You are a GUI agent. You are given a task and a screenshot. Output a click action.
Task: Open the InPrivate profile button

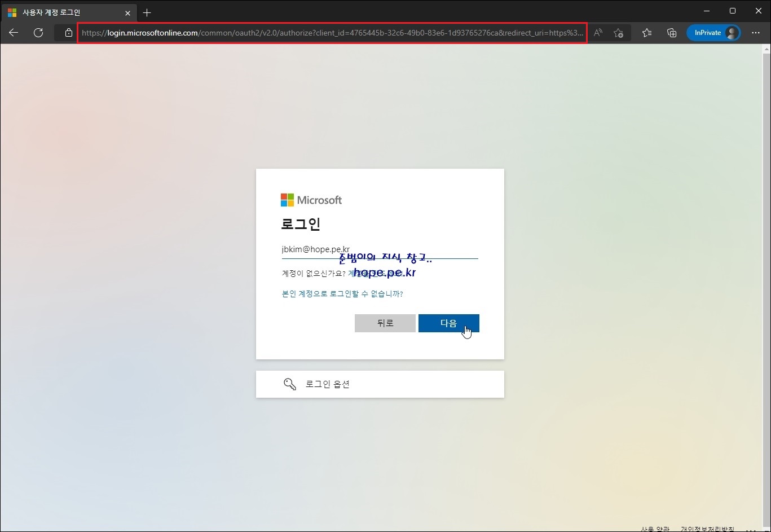pos(713,33)
